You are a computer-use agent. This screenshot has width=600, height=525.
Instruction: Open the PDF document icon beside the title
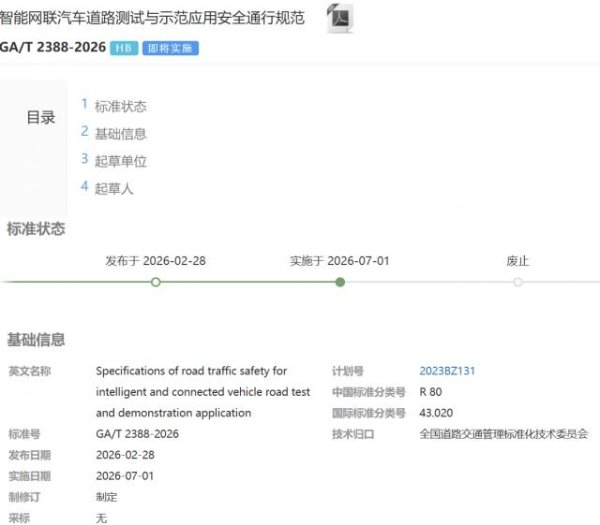tap(340, 18)
